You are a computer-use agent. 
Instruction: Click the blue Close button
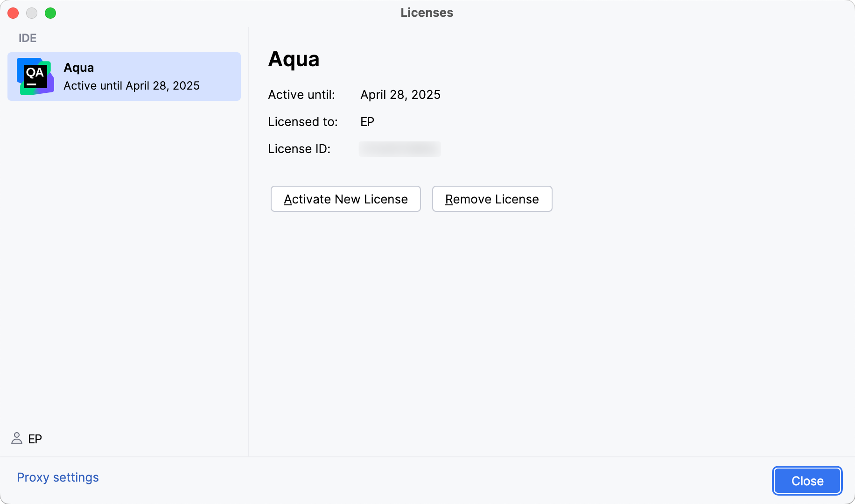click(807, 481)
